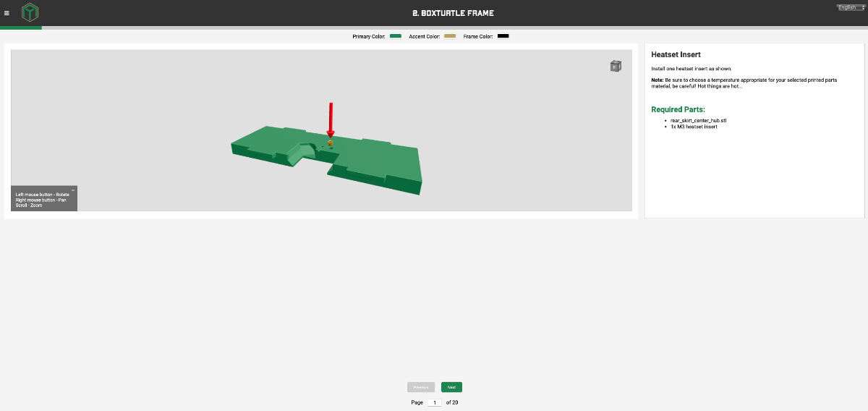Viewport: 868px width, 411px height.
Task: Click 'rear_skirt_center_hub.stl' part entry
Action: [699, 120]
